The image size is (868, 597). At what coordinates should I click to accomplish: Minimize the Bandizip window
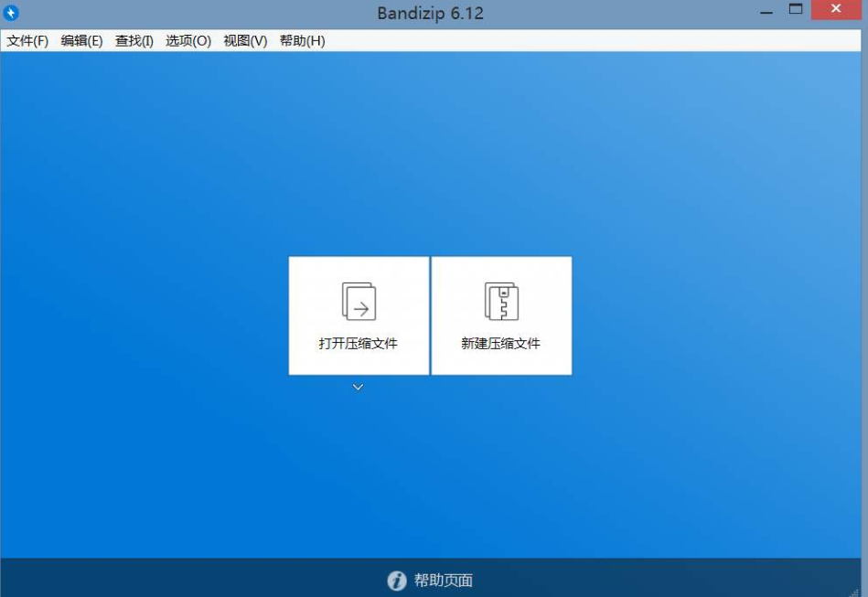click(766, 11)
